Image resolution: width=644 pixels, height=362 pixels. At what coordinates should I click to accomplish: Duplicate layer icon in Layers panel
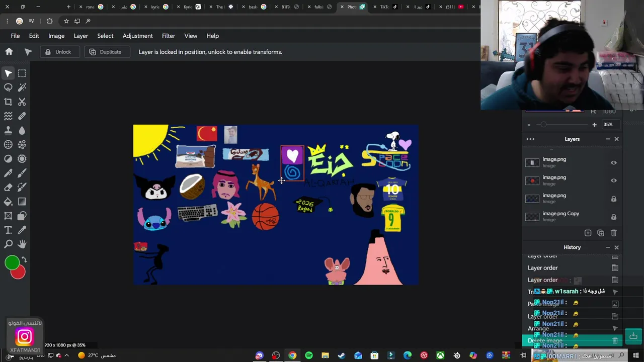pos(601,233)
